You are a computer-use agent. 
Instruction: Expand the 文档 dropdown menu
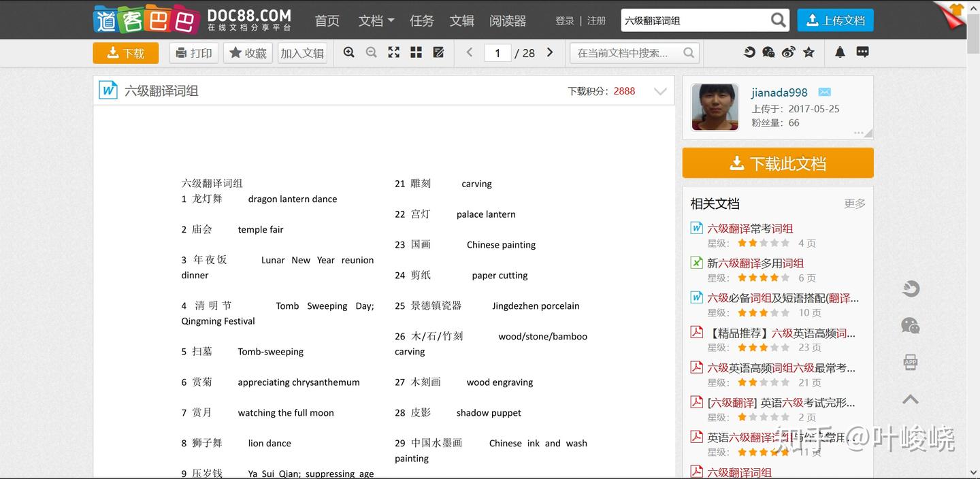[x=376, y=20]
